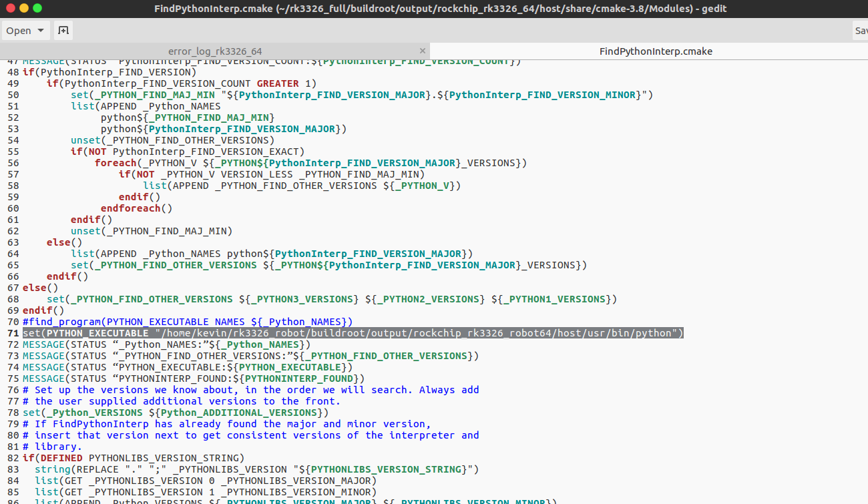Viewport: 868px width, 504px height.
Task: Click the yellow minimize window button
Action: [x=23, y=8]
